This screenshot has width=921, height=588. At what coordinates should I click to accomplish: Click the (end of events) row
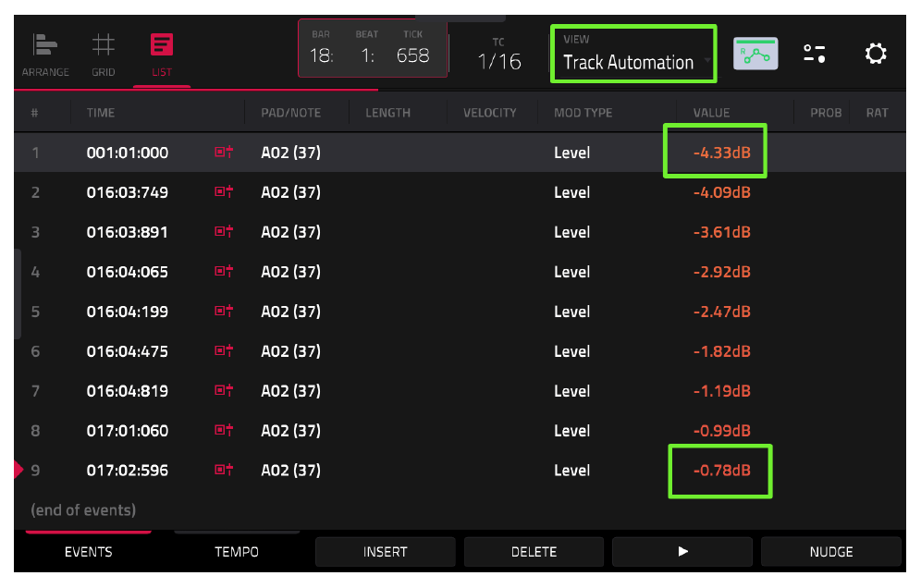83,509
